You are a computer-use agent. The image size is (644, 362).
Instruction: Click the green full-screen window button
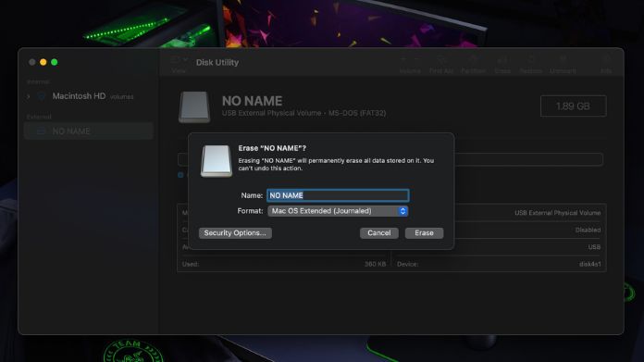[x=55, y=62]
